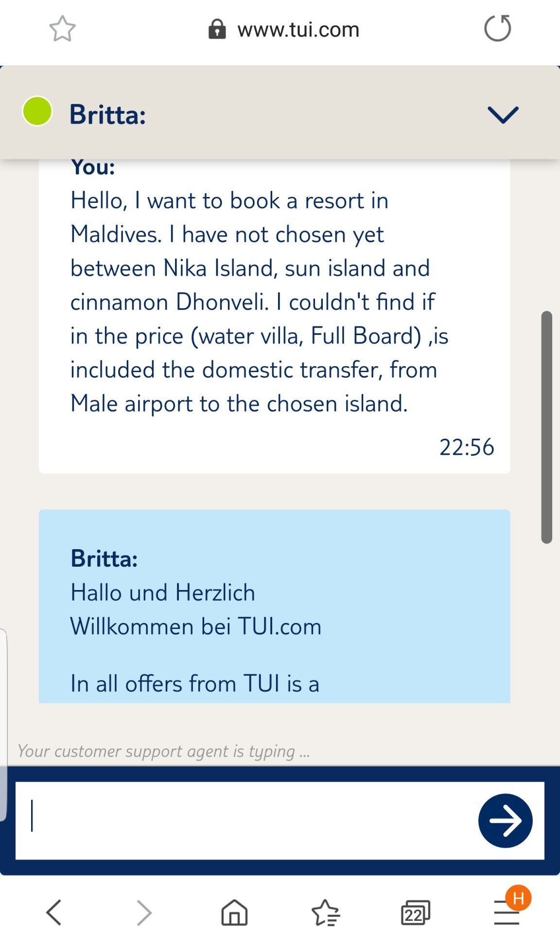Open the bookmarks list

click(x=325, y=912)
